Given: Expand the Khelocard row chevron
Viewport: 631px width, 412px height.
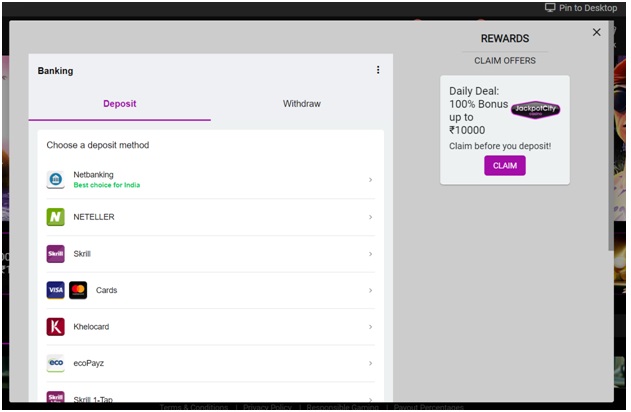Looking at the screenshot, I should pos(370,327).
